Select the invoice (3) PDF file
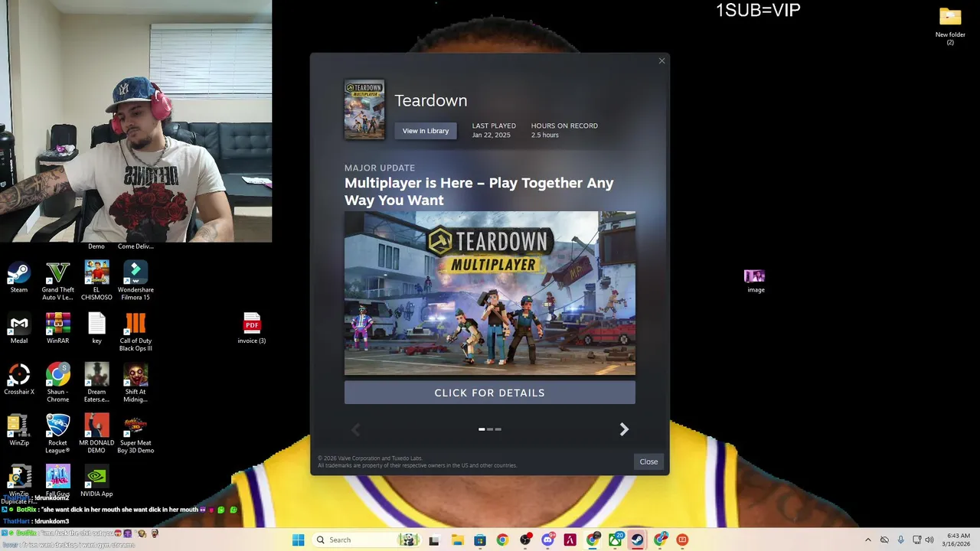Viewport: 980px width, 551px height. click(x=252, y=328)
